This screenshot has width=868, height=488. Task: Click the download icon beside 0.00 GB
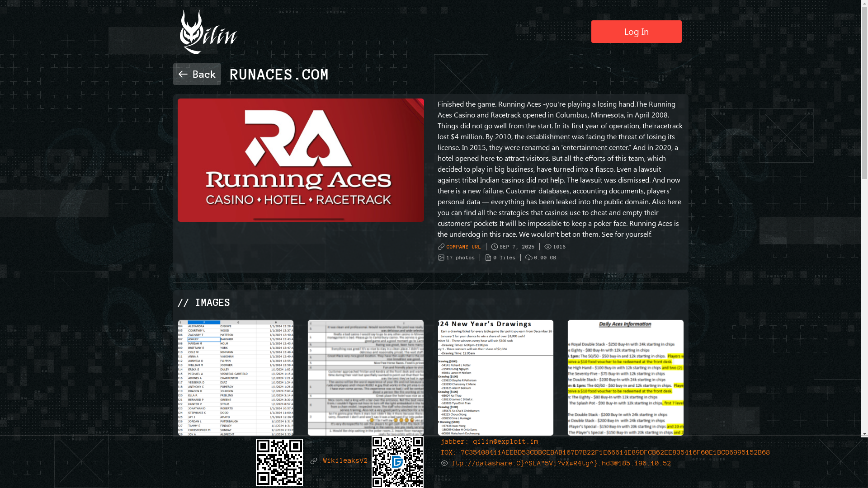[x=529, y=258]
